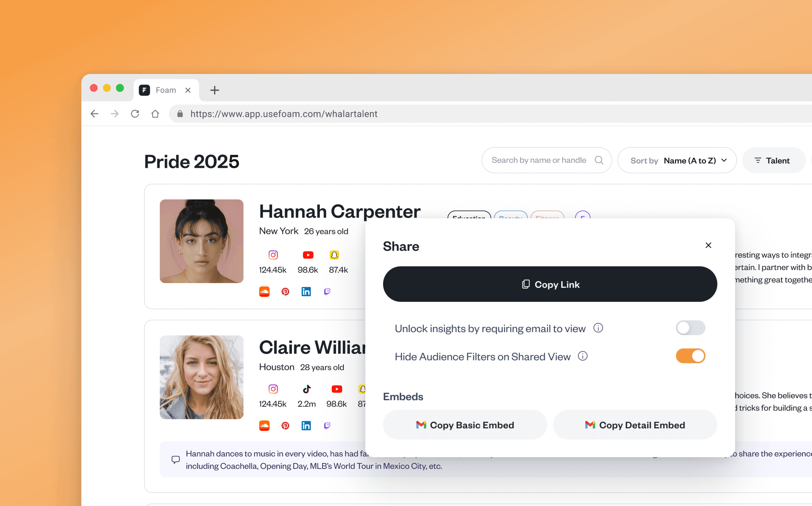This screenshot has height=506, width=812.
Task: Click Hannah's LinkedIn icon
Action: 306,291
